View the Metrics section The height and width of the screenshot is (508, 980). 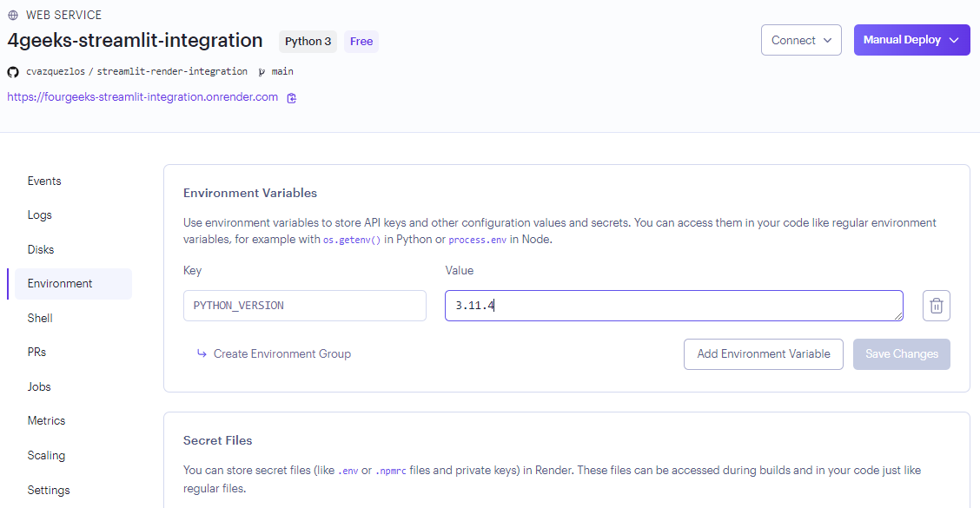click(x=46, y=421)
